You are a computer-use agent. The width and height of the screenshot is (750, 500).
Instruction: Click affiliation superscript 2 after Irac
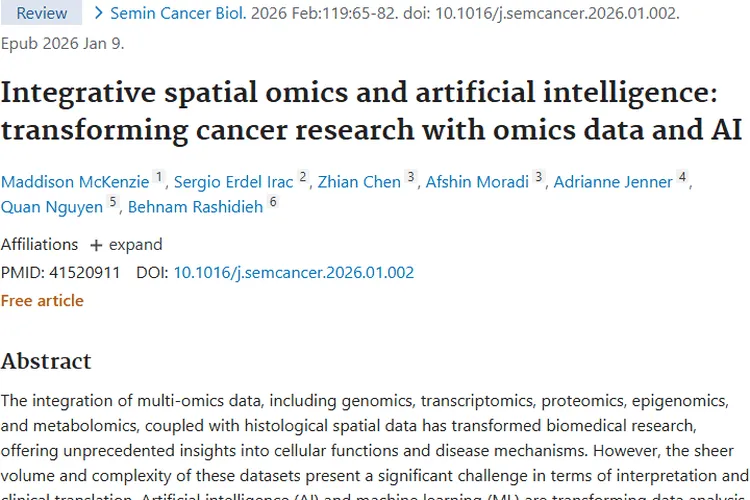pyautogui.click(x=303, y=177)
